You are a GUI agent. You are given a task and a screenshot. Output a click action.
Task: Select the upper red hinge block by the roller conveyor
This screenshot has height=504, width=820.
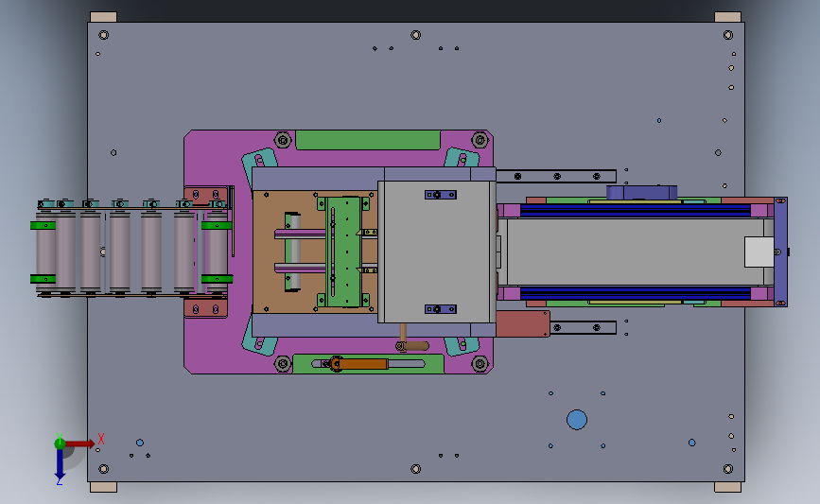205,196
